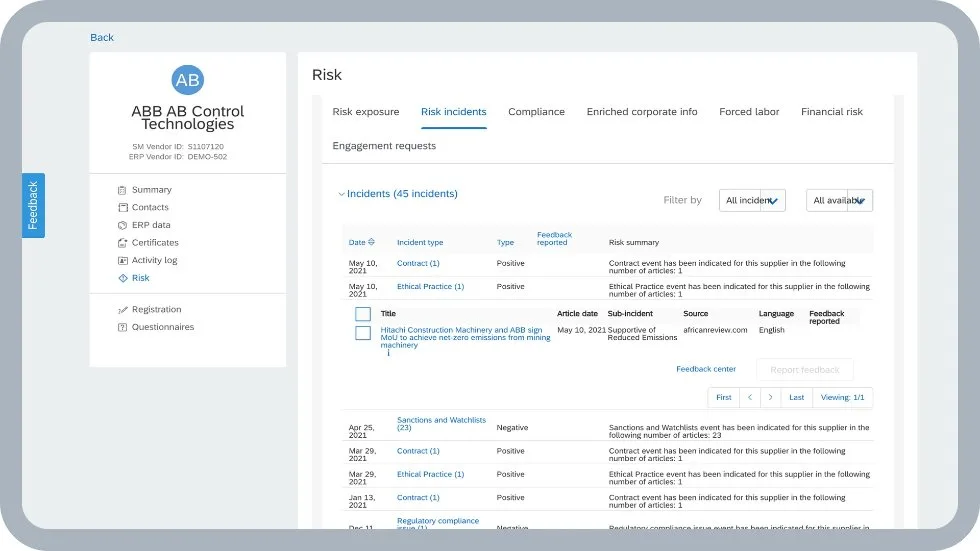Collapse the Incidents (45 incidents) section
The image size is (980, 551).
pos(341,194)
